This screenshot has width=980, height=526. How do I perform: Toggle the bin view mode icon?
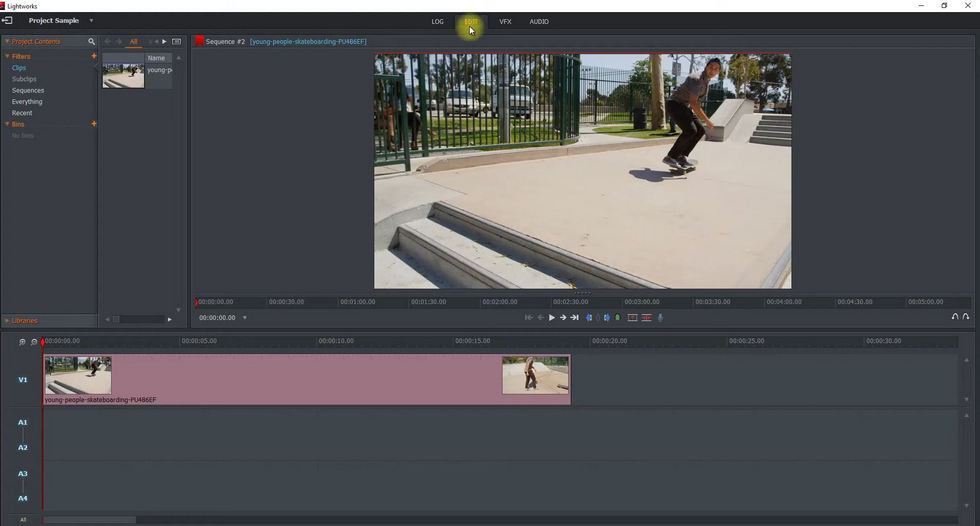(177, 41)
